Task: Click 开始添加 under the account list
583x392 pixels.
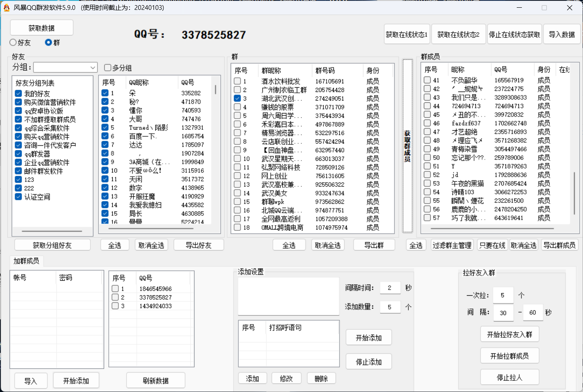Action: pyautogui.click(x=76, y=381)
